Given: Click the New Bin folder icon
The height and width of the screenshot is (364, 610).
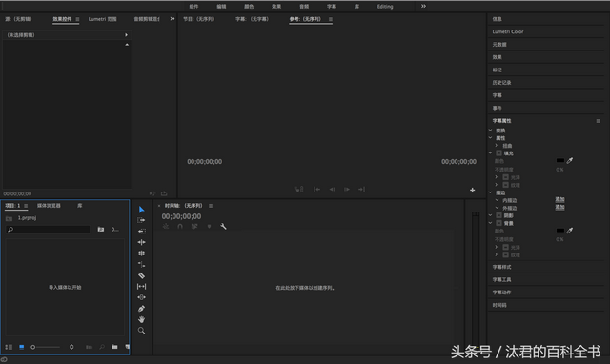Looking at the screenshot, I should click(114, 347).
